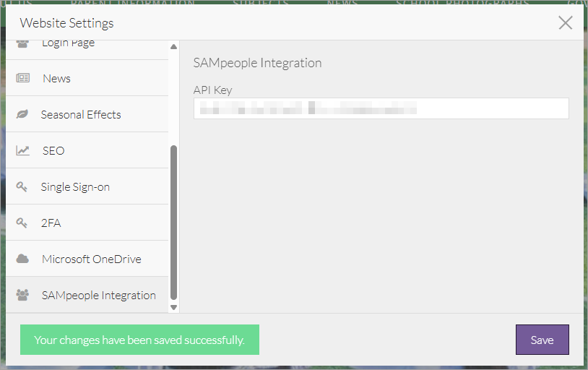Click the leaf icon for Seasonal Effects
The height and width of the screenshot is (370, 588).
tap(22, 115)
